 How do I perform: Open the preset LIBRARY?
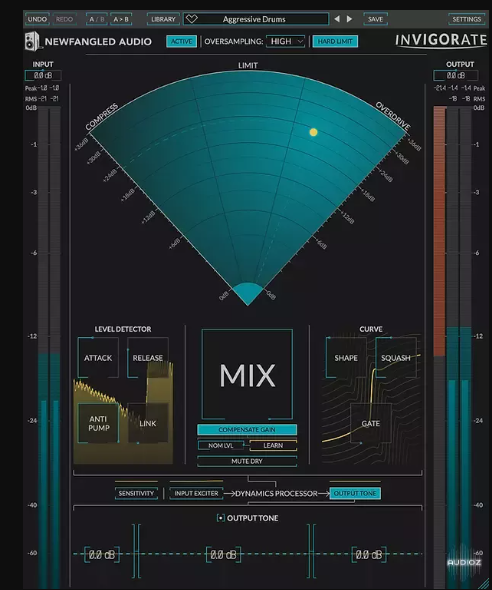163,19
